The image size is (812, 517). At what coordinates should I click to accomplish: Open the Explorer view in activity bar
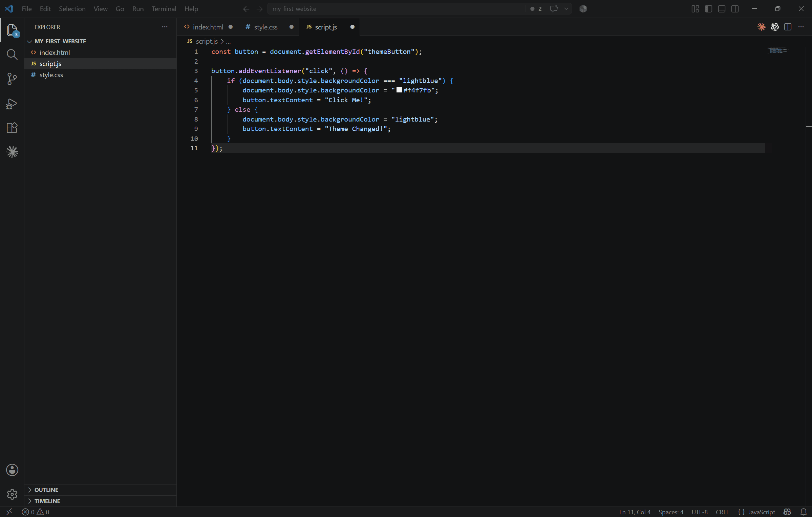pos(12,30)
